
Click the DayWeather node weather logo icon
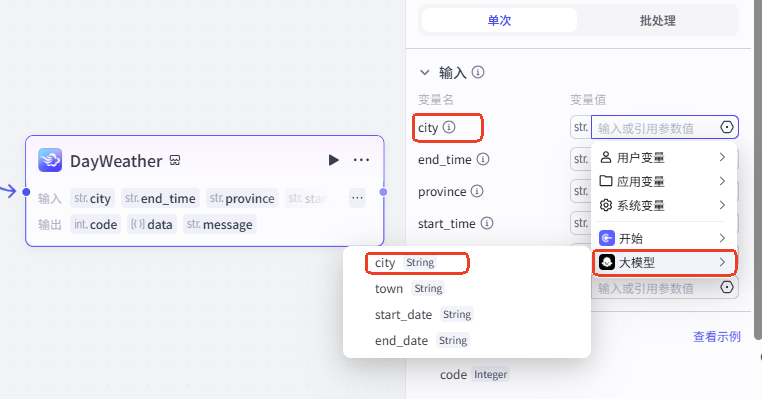point(50,160)
